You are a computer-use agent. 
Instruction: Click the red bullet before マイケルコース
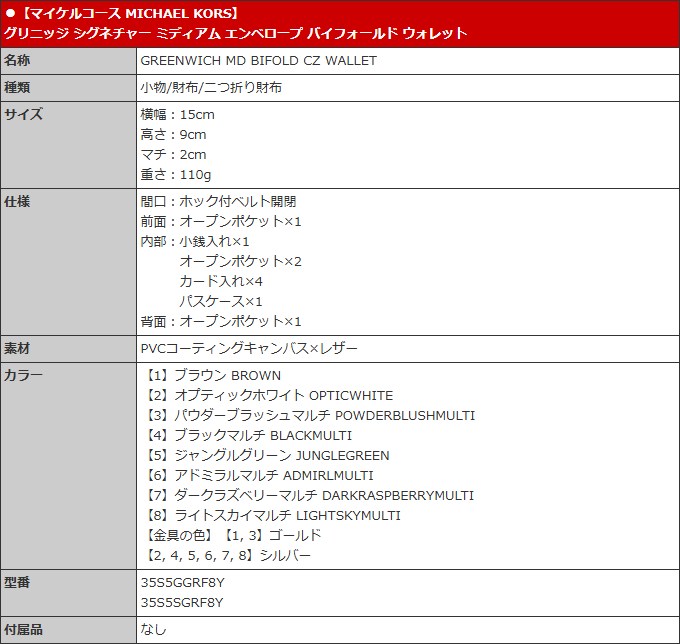click(10, 13)
